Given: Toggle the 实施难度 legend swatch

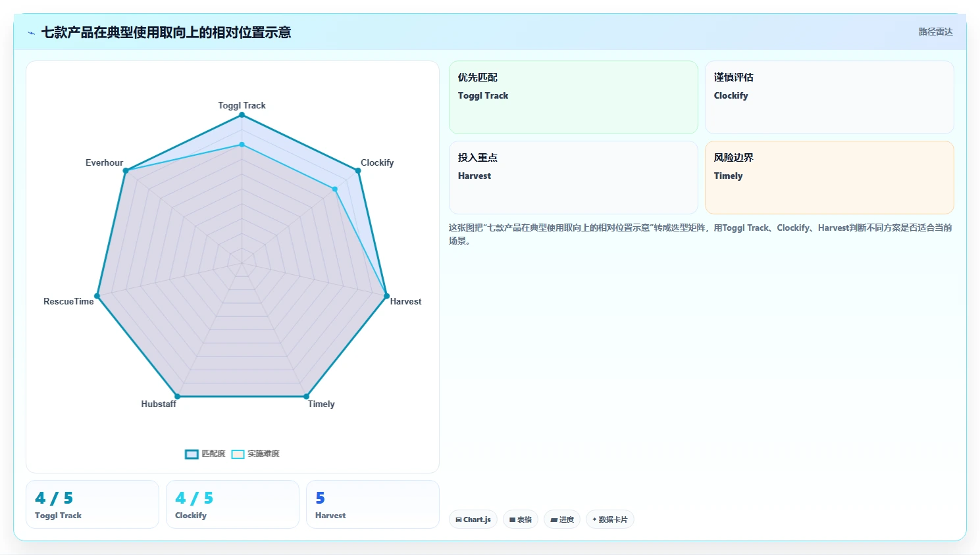Looking at the screenshot, I should click(238, 454).
